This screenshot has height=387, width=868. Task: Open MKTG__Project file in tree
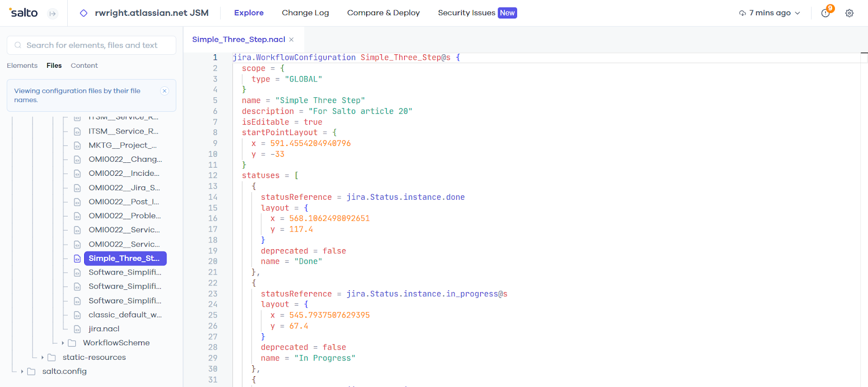pos(123,145)
